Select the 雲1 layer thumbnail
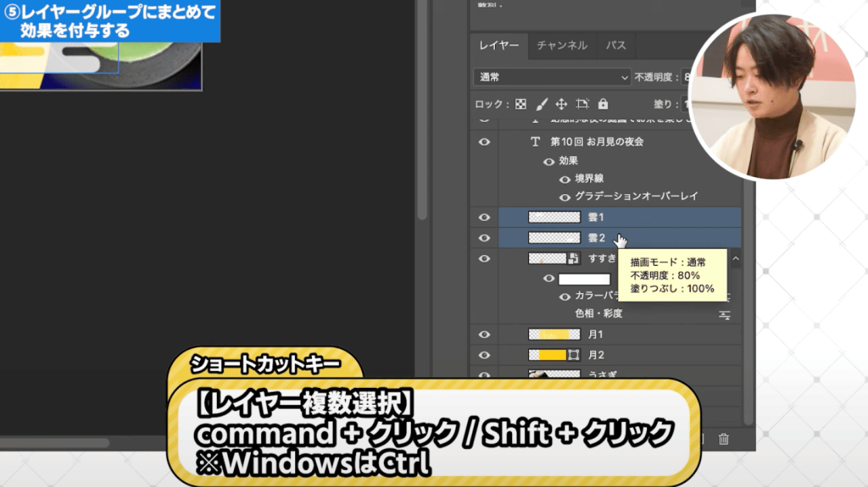This screenshot has width=868, height=487. 554,217
